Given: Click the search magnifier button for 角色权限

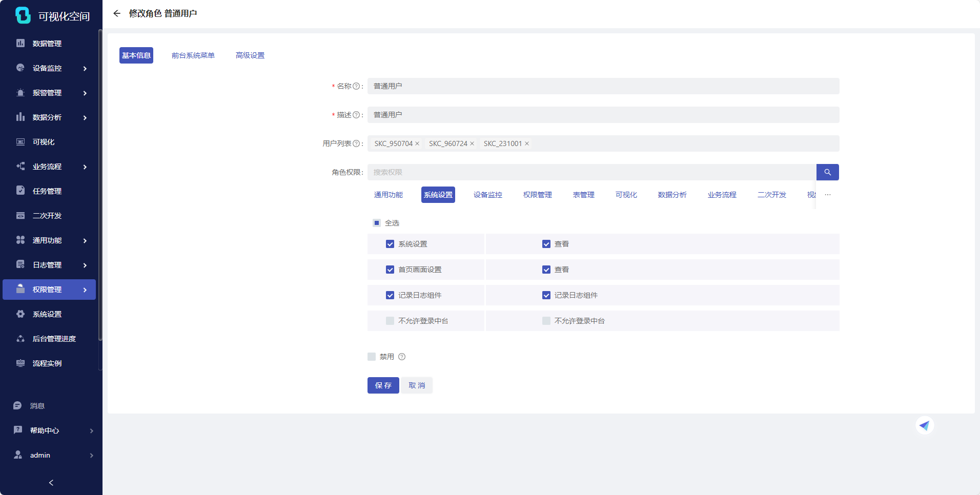Looking at the screenshot, I should [x=827, y=172].
